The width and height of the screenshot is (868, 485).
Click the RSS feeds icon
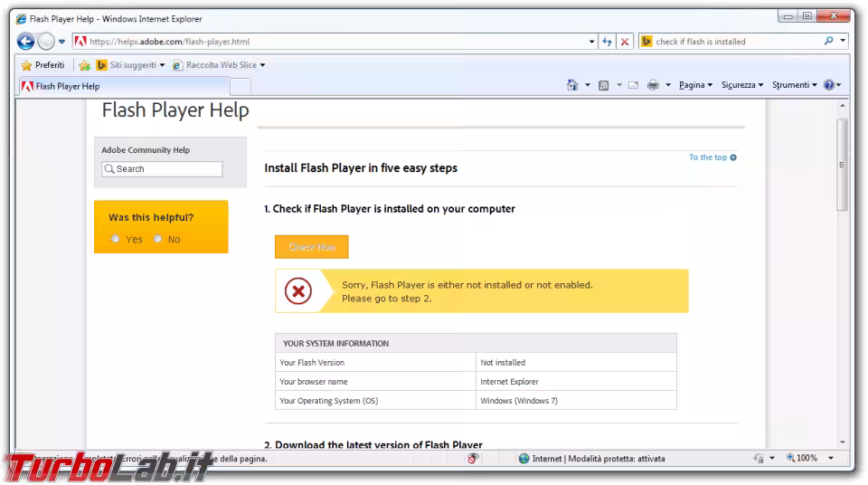pos(603,85)
